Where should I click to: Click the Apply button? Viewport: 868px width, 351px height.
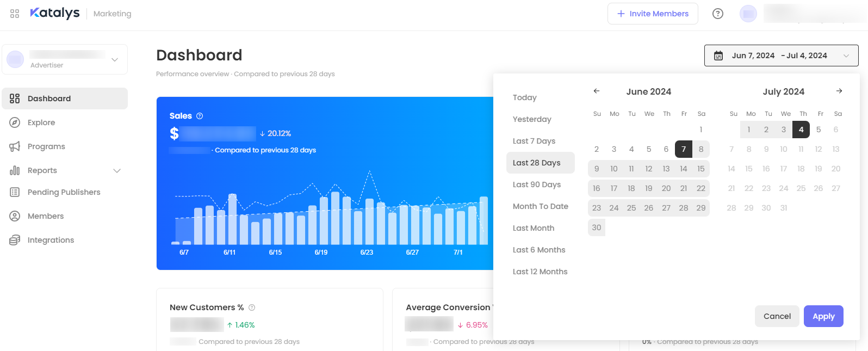[823, 316]
